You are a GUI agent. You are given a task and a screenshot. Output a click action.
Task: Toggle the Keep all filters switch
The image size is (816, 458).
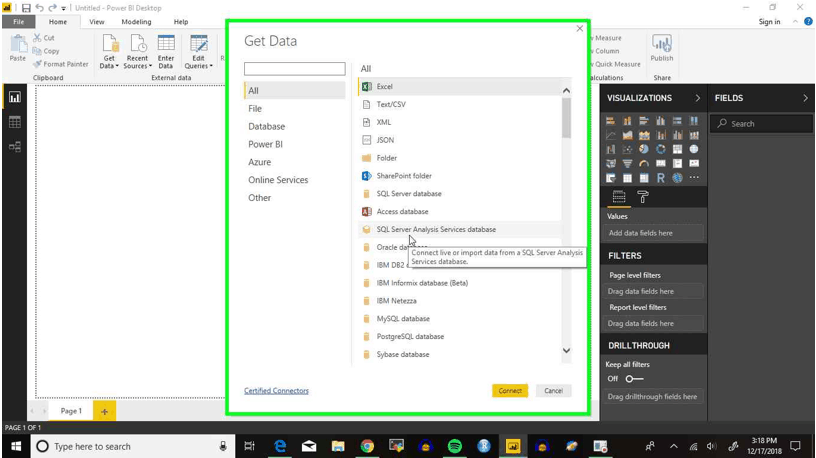tap(634, 379)
